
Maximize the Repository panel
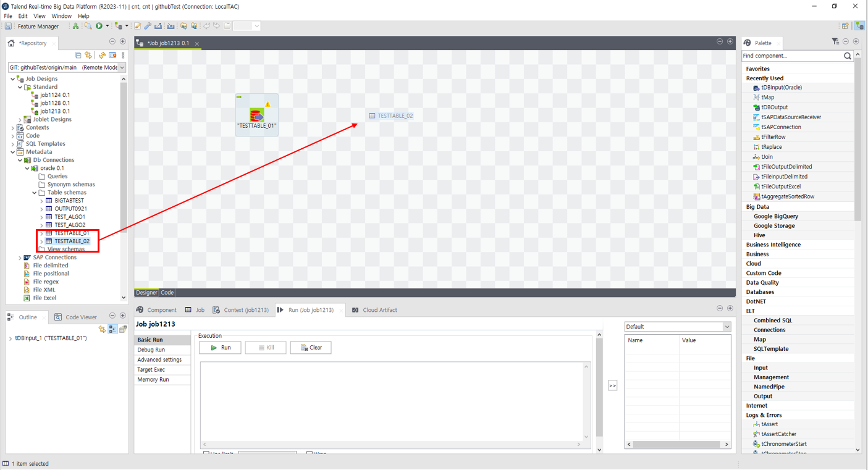point(122,41)
